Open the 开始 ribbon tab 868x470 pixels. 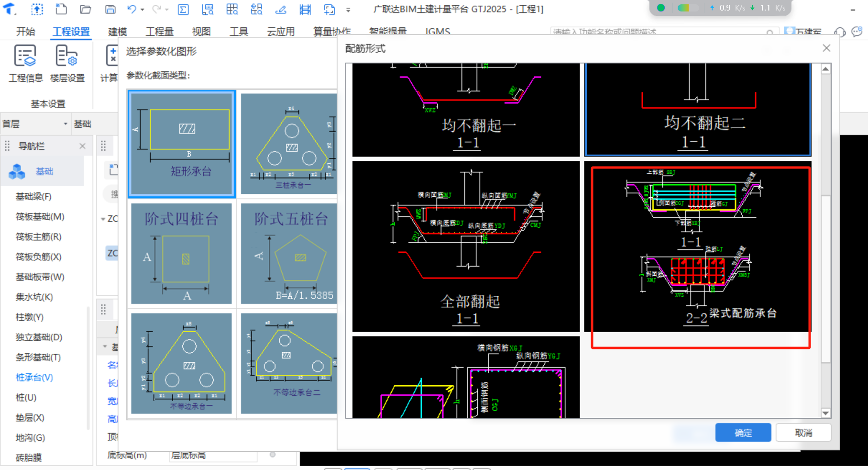click(x=26, y=32)
